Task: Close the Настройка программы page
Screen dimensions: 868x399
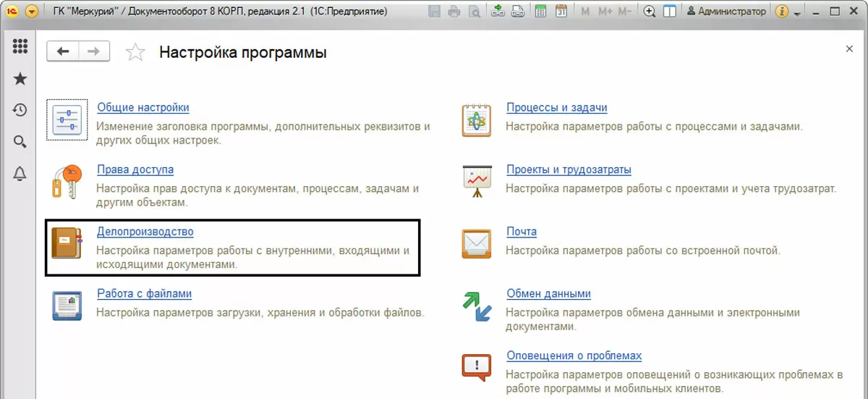Action: [849, 49]
